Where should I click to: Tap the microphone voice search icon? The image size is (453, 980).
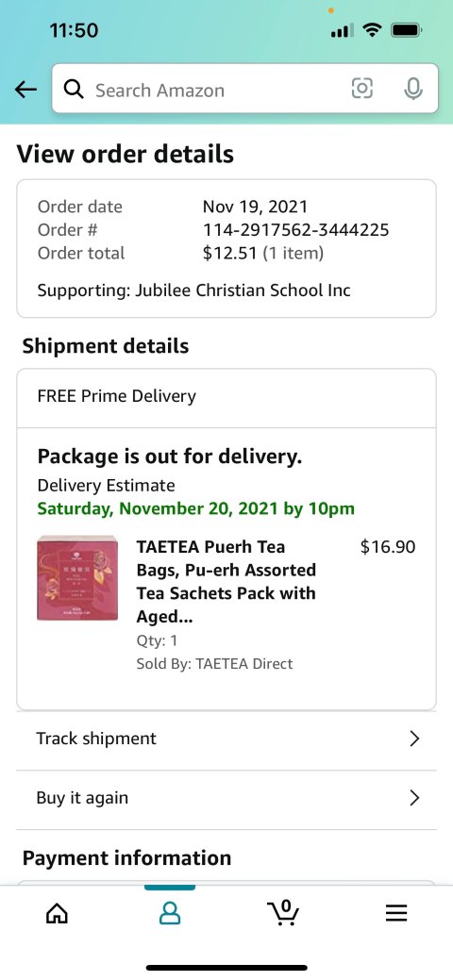(412, 88)
